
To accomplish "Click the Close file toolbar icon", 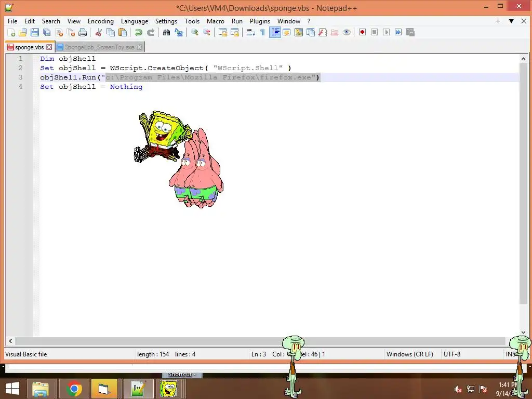I will coord(59,32).
